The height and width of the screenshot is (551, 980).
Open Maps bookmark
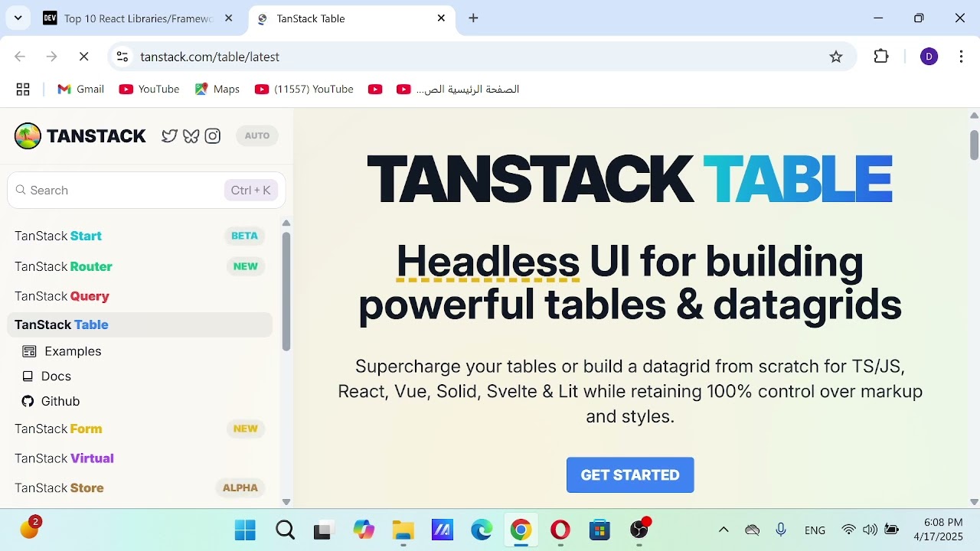point(217,90)
